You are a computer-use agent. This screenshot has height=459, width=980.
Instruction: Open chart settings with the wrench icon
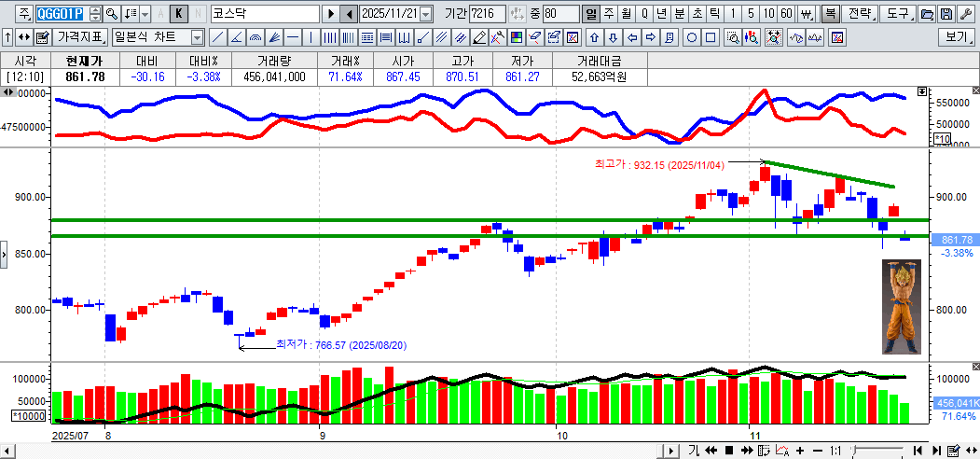click(965, 14)
